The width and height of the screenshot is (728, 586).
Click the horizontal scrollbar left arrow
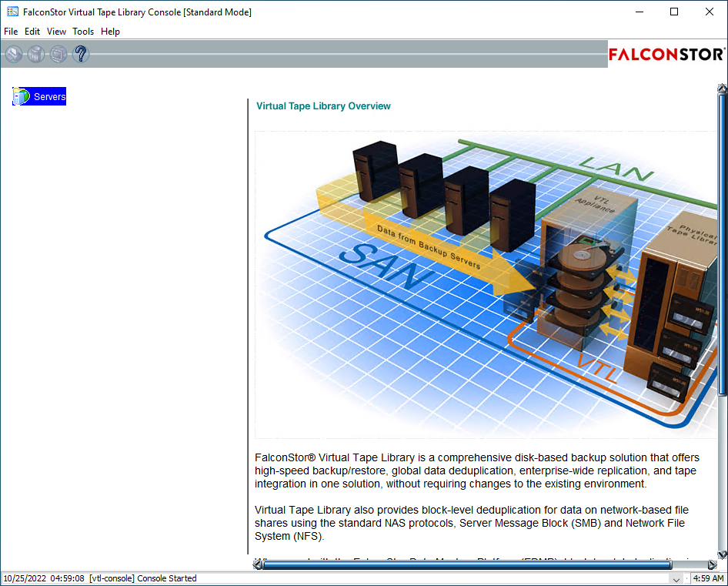(257, 564)
